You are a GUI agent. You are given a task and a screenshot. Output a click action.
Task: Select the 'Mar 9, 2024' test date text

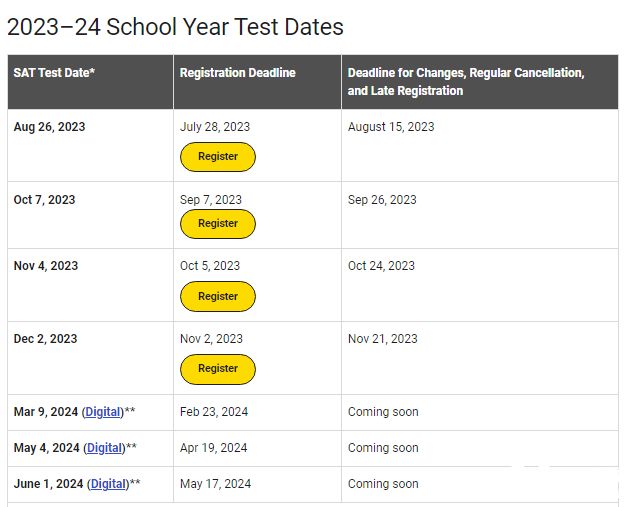pos(46,412)
